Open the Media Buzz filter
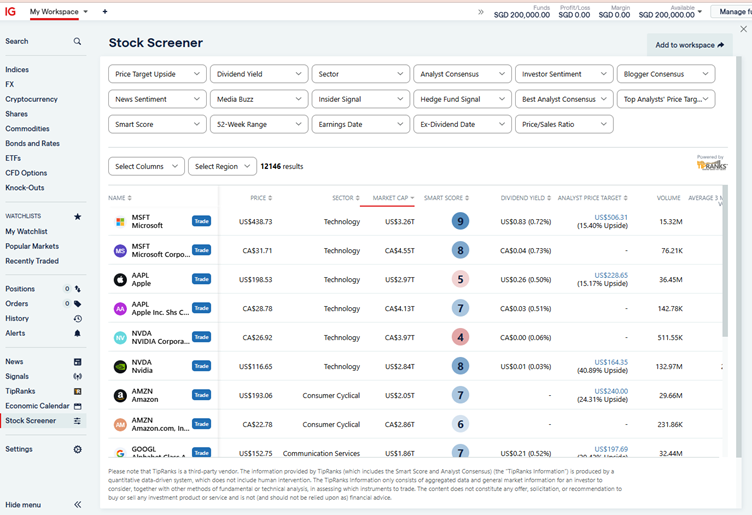The height and width of the screenshot is (515, 752). point(259,99)
